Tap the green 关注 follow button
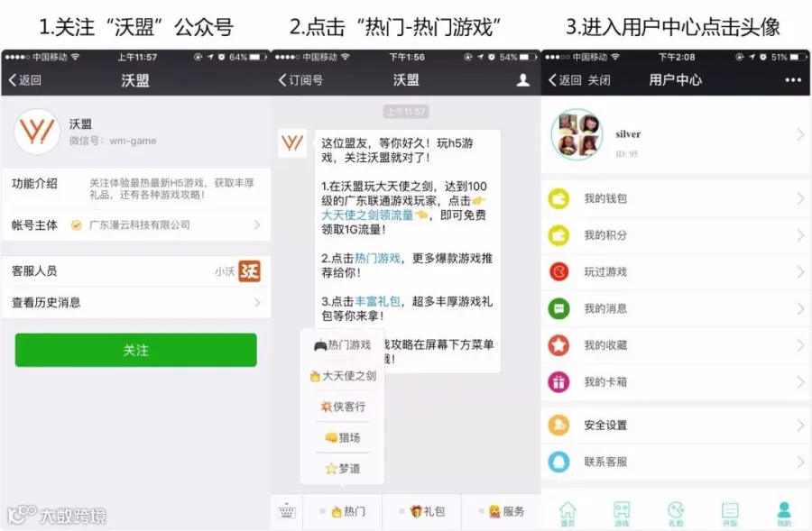 135,350
